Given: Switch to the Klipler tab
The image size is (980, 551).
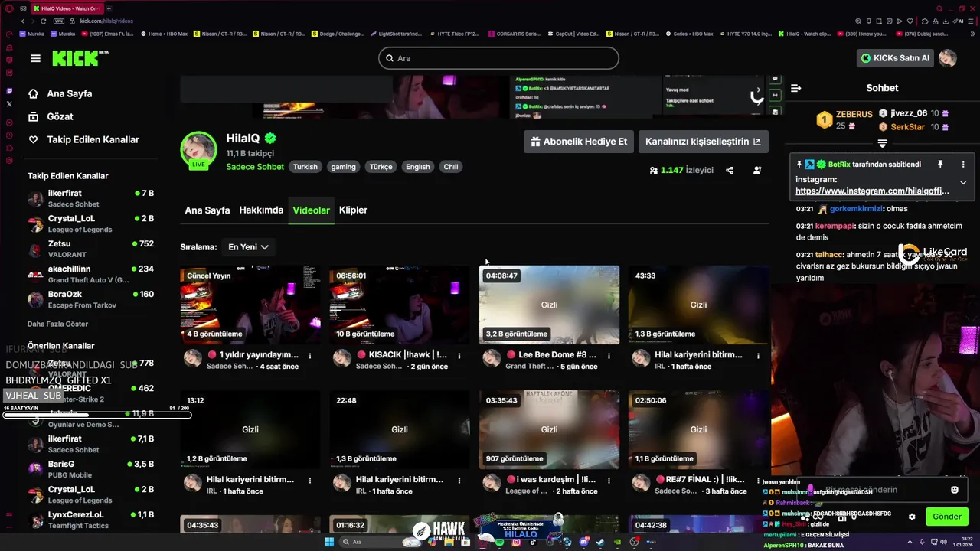Looking at the screenshot, I should click(x=353, y=210).
